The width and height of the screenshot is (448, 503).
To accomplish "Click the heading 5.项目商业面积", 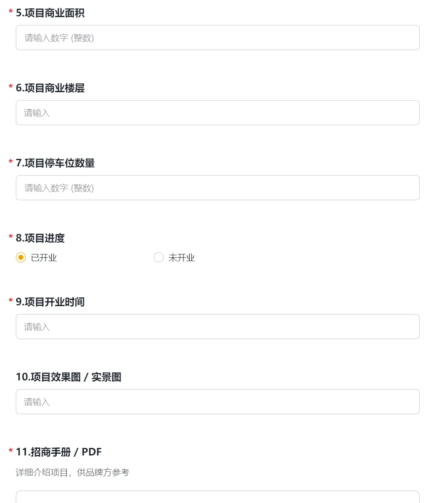I will click(50, 13).
